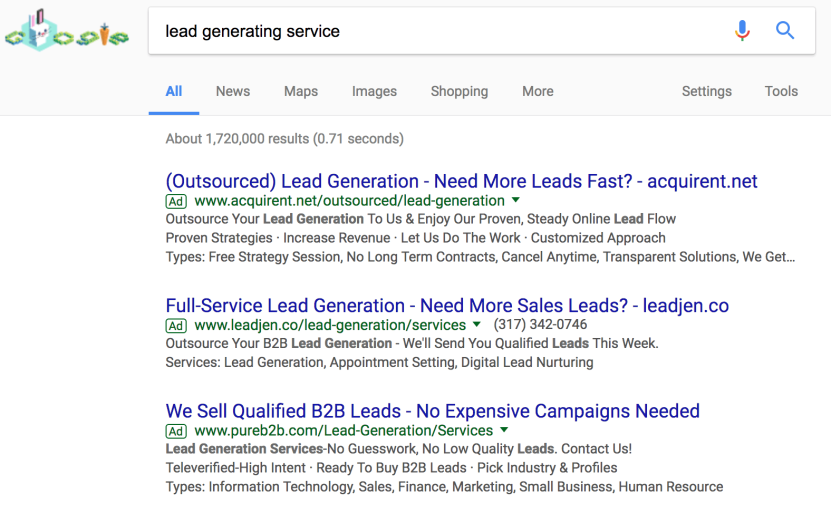The height and width of the screenshot is (522, 831).
Task: Click the blue magnifier search button
Action: point(784,30)
